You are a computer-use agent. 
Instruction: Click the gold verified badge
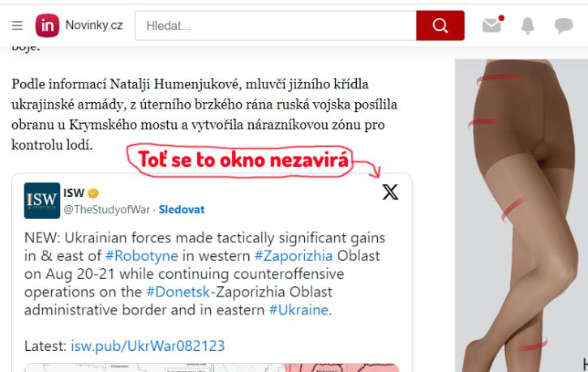(x=93, y=193)
